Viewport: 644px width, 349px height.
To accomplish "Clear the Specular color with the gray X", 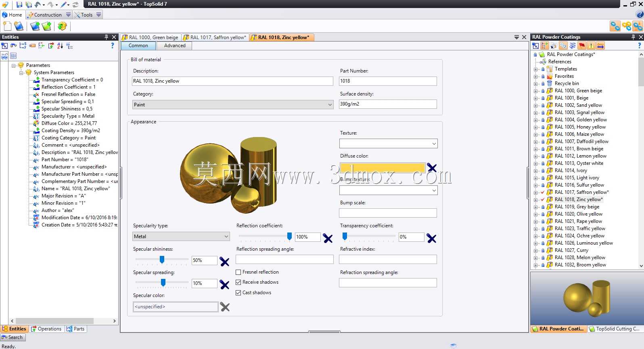I will 225,307.
